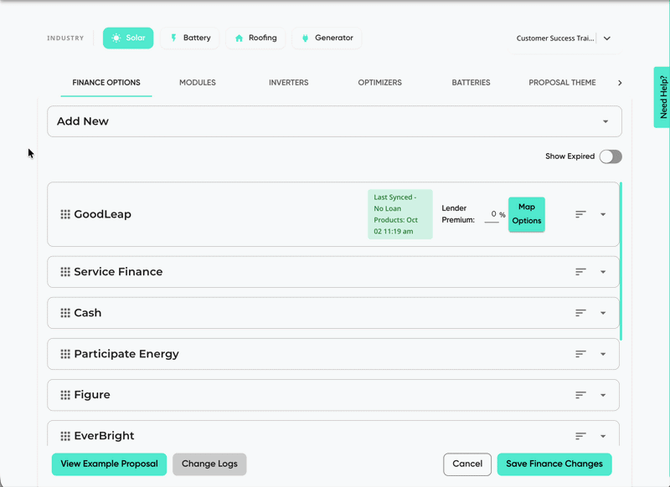The height and width of the screenshot is (487, 670).
Task: Expand the Participate Energy row arrow
Action: point(603,354)
